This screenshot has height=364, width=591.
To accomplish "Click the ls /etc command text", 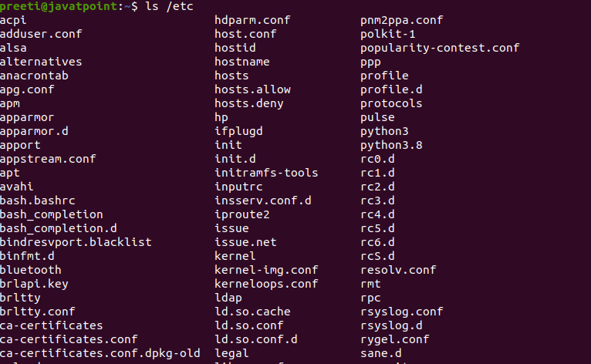I will (169, 6).
